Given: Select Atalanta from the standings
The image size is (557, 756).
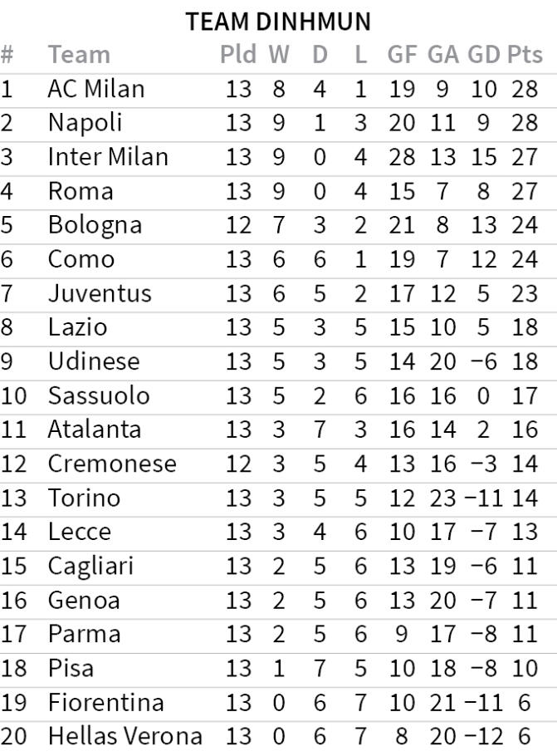Looking at the screenshot, I should click(95, 430).
